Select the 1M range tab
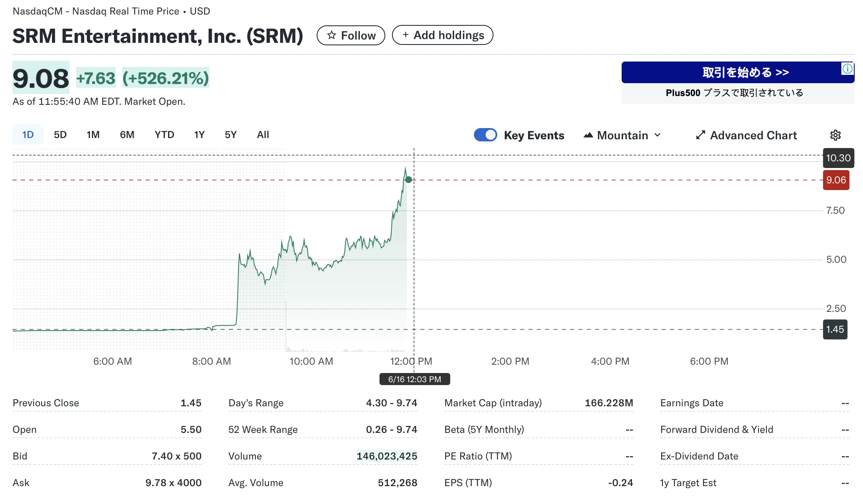863x504 pixels. 93,135
